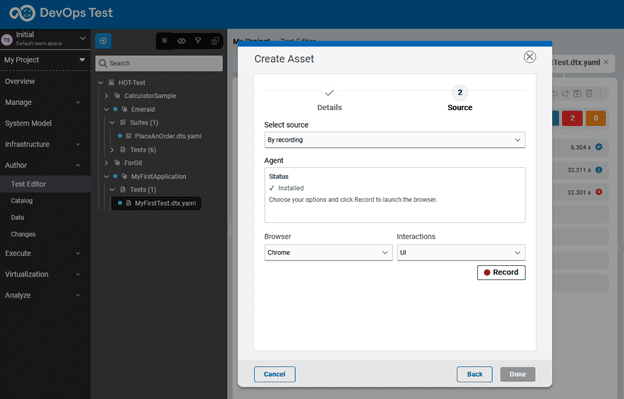
Task: Click the red failed status icon at 32.301 s
Action: pos(599,192)
